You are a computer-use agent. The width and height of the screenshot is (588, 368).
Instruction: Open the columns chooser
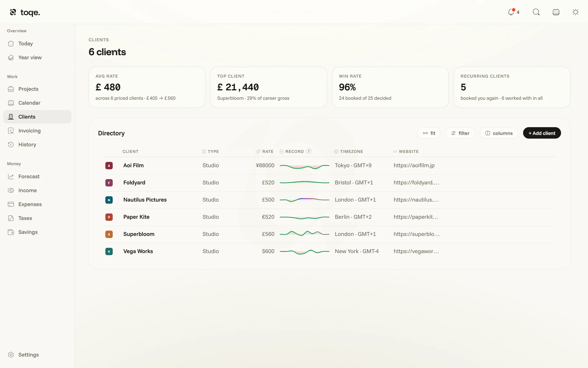point(499,133)
